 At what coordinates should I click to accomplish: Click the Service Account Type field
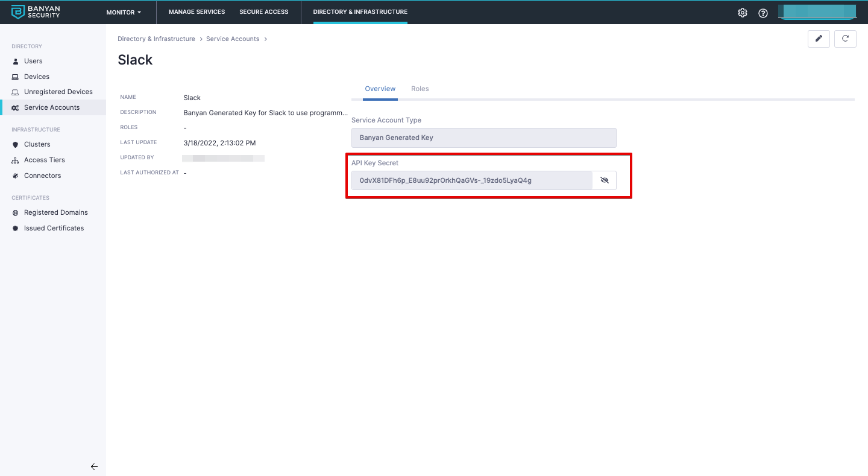pyautogui.click(x=484, y=138)
